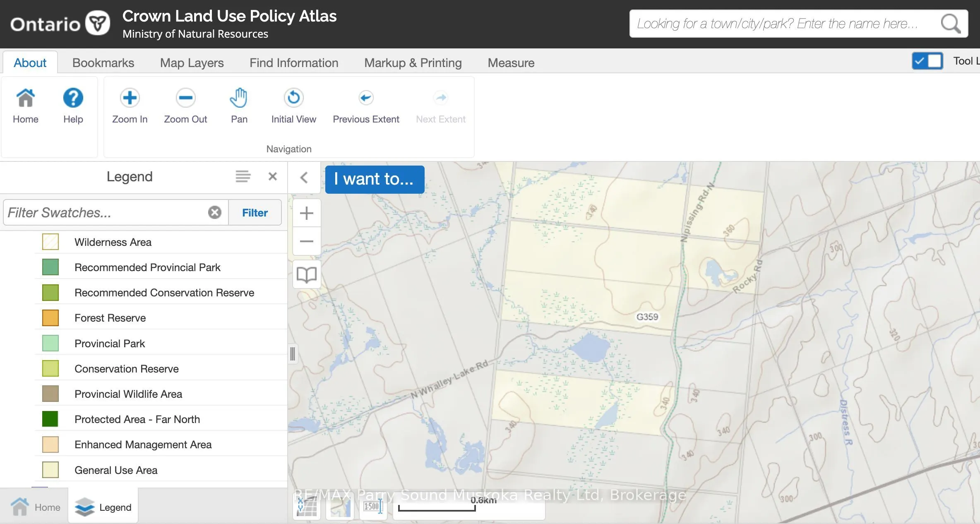Viewport: 980px width, 524px height.
Task: Click the Recommended Provincial Park swatch
Action: 50,267
